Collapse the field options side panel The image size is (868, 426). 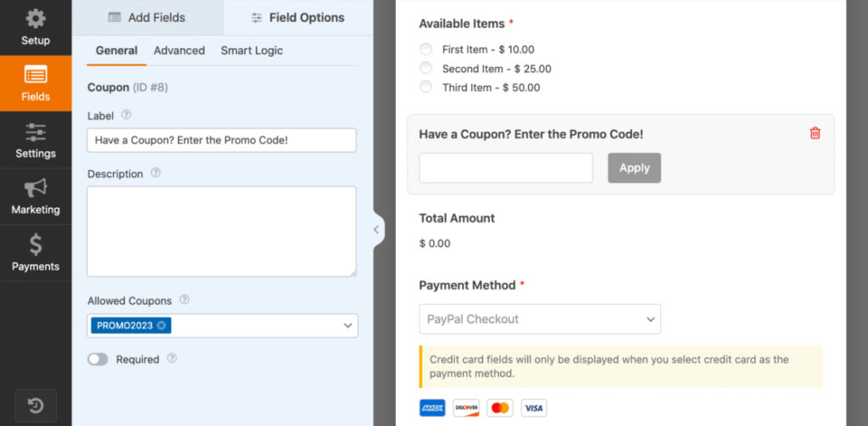tap(376, 229)
